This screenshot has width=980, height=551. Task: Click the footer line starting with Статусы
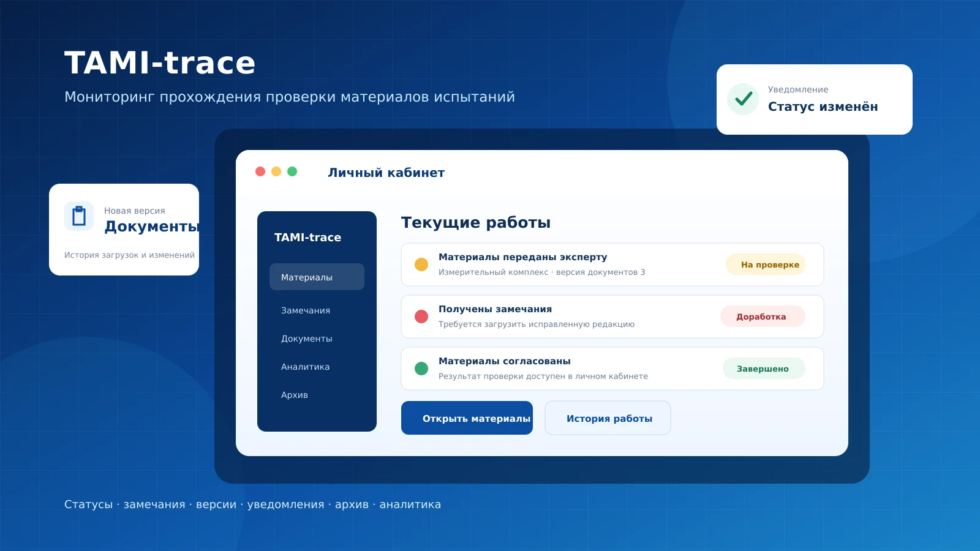(x=252, y=504)
